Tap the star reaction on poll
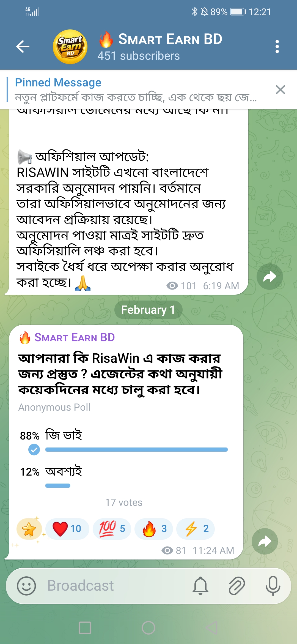The image size is (297, 644). [29, 529]
